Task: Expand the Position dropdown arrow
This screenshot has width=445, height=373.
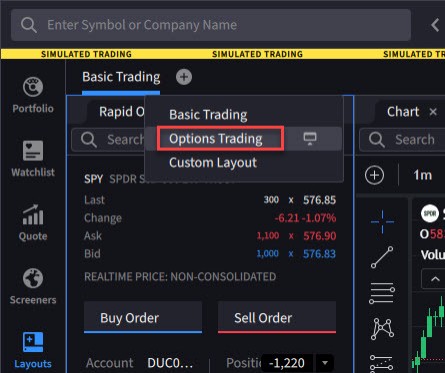Action: tap(325, 363)
